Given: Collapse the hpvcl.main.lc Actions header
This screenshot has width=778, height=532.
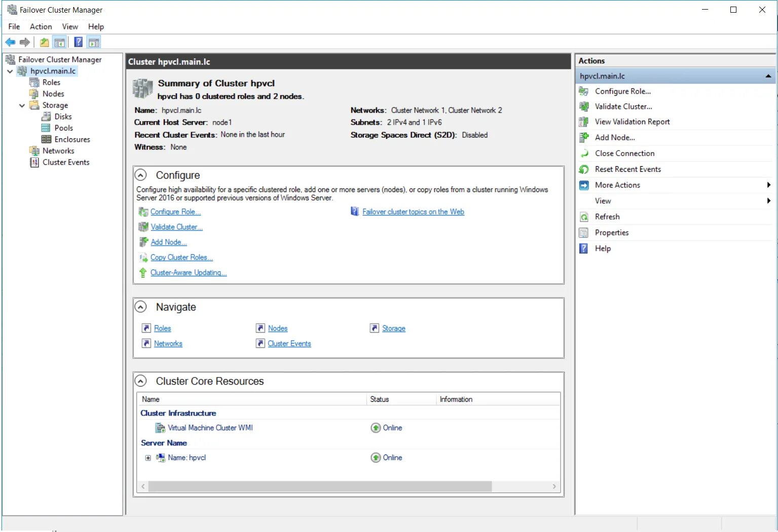Looking at the screenshot, I should pos(768,76).
